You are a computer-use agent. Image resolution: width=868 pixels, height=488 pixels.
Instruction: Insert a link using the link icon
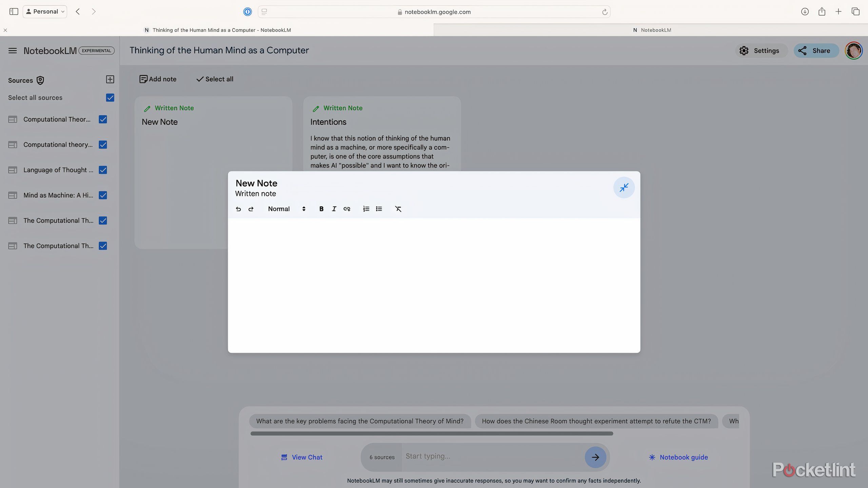pyautogui.click(x=347, y=209)
